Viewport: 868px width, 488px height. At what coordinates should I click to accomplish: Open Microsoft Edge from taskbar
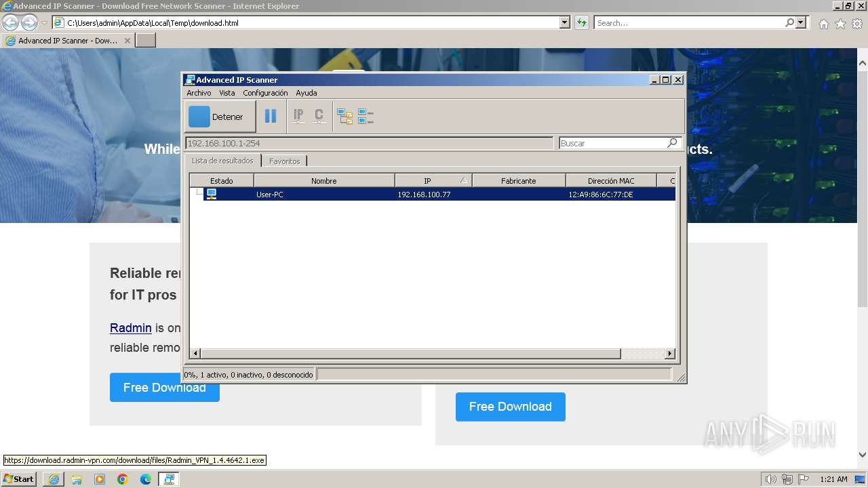point(146,479)
